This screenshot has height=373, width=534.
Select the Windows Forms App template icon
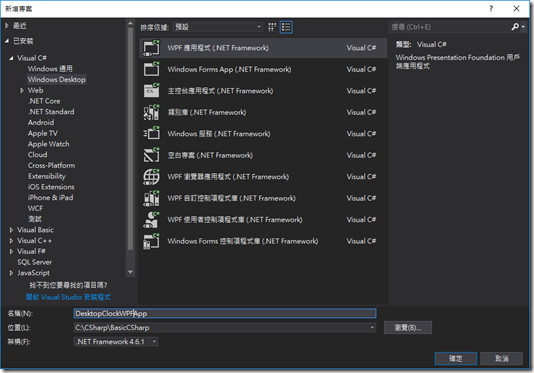pos(152,69)
